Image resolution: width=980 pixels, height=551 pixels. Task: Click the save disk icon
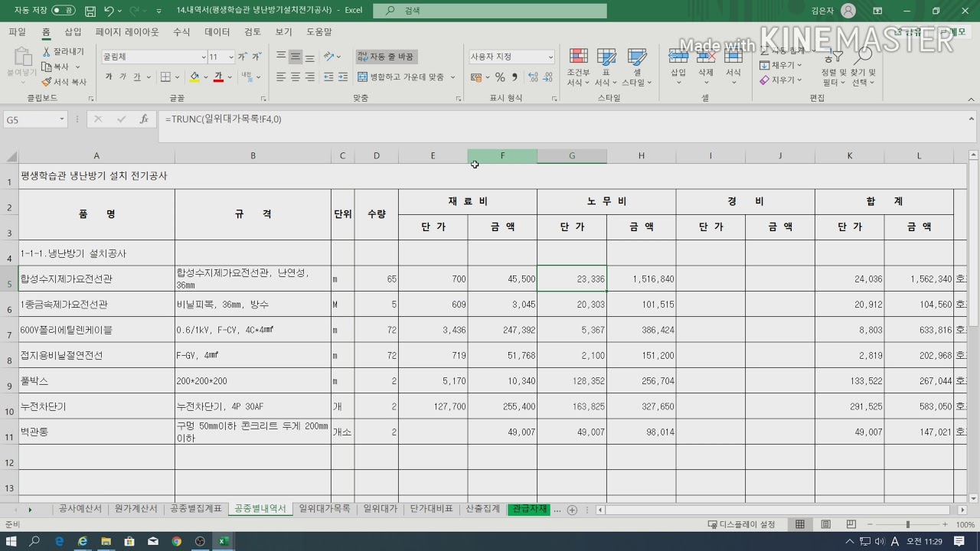(90, 11)
